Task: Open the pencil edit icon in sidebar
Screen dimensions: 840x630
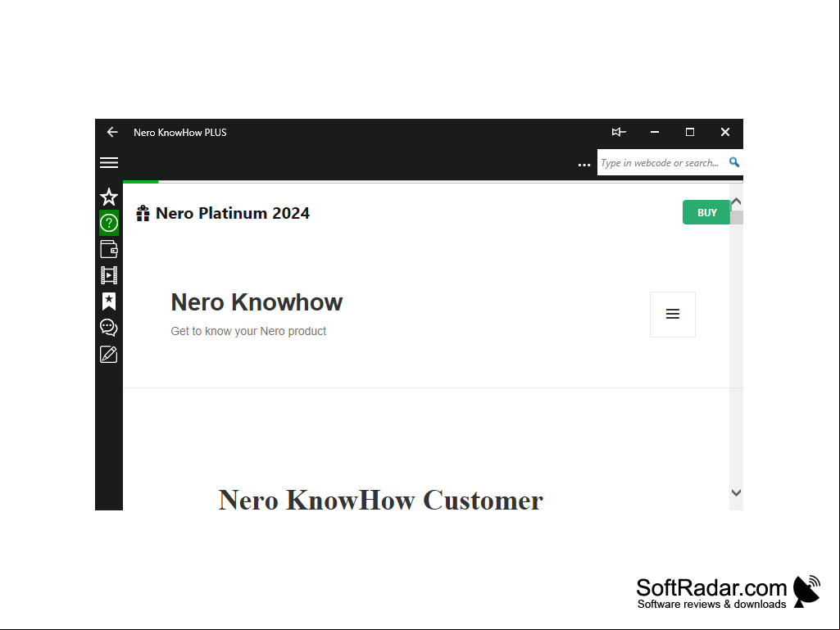Action: (x=109, y=354)
